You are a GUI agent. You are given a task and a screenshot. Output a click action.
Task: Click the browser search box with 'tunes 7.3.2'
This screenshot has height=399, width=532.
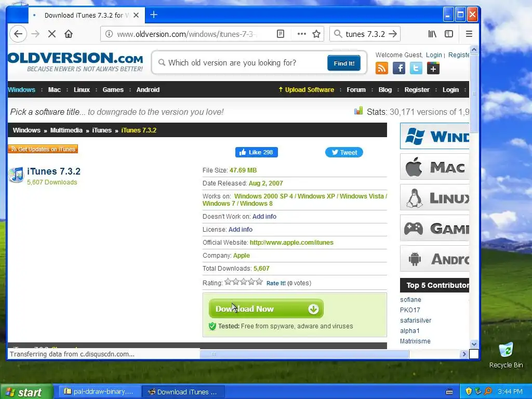[365, 34]
